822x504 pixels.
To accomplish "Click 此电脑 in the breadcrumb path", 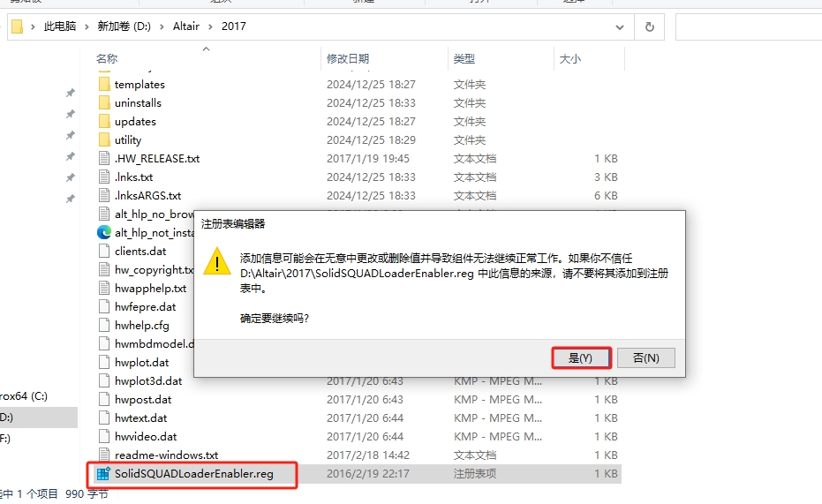I will click(60, 26).
